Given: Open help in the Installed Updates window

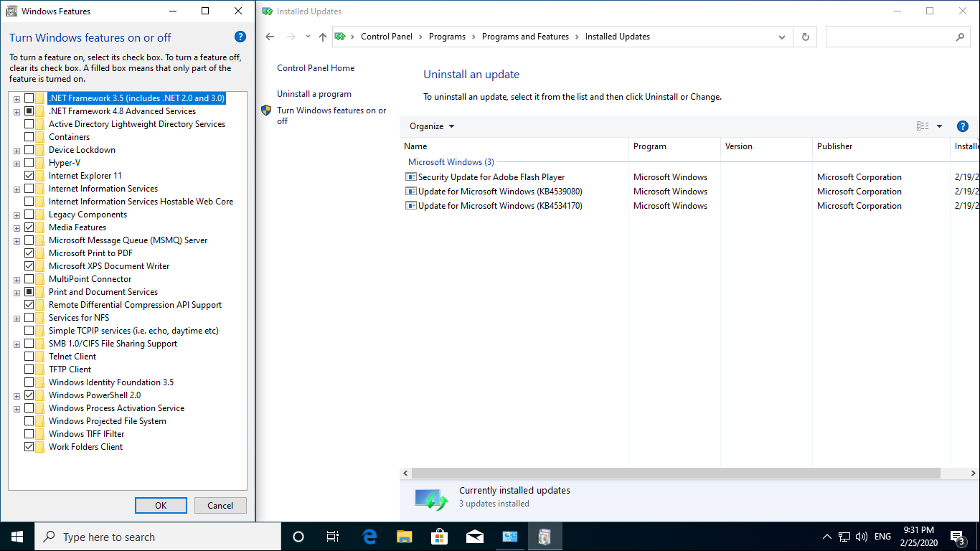Looking at the screenshot, I should tap(963, 126).
